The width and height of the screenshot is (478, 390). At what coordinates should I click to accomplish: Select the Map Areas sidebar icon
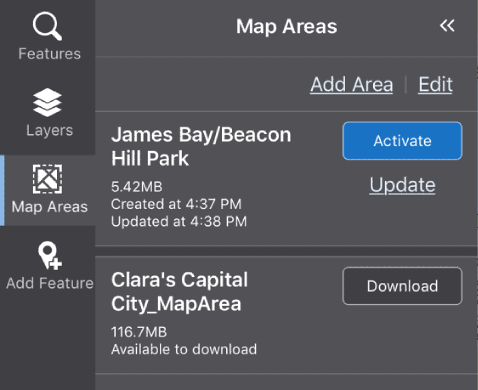[x=47, y=179]
